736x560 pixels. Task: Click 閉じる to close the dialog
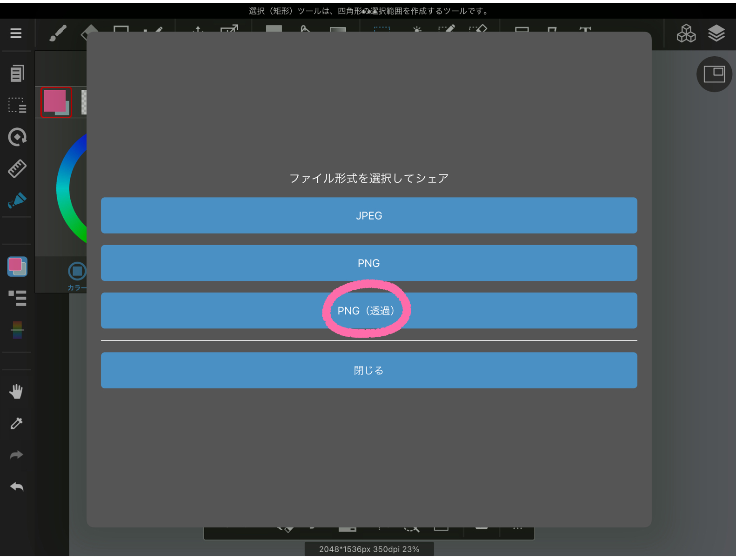(369, 370)
